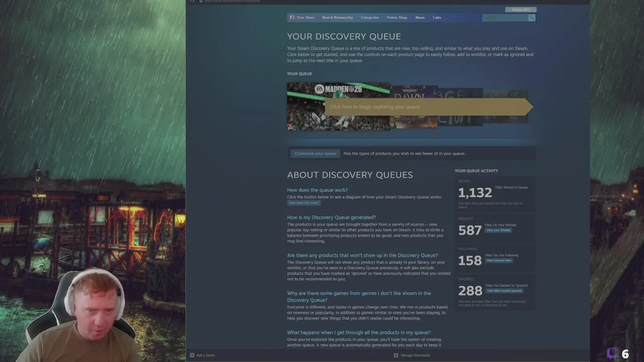644x362 pixels.
Task: Click the second game thumbnail in queue
Action: pyautogui.click(x=414, y=107)
